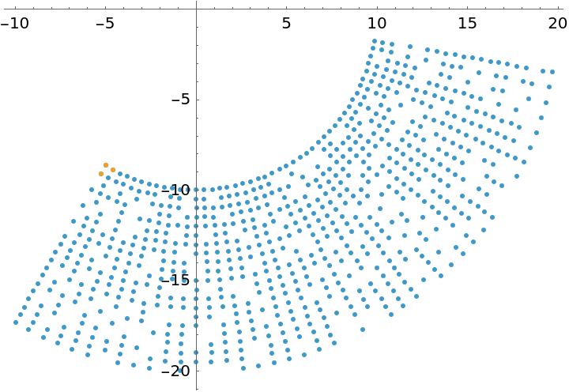Select the leftmost blue point in the plot
569x392 pixels.
pos(16,322)
